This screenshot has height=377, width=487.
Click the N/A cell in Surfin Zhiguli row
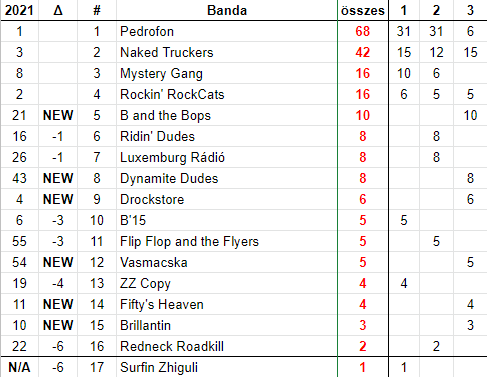point(19,367)
